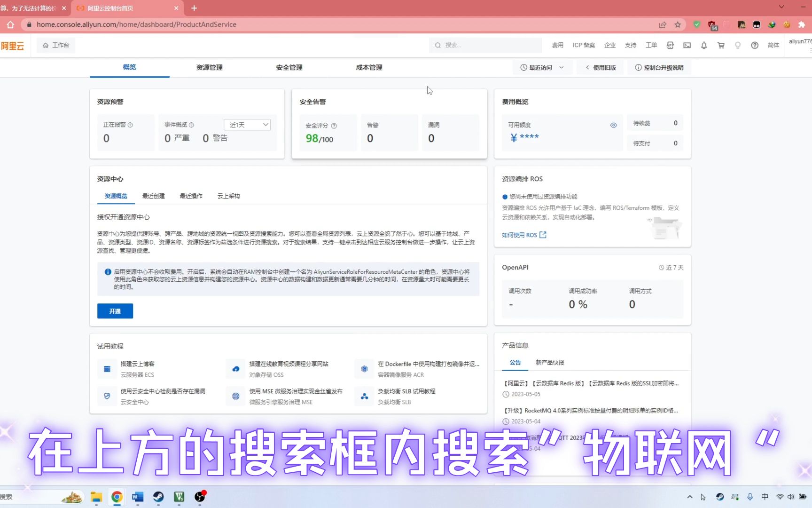Select the 资源概览 tab

(x=116, y=196)
